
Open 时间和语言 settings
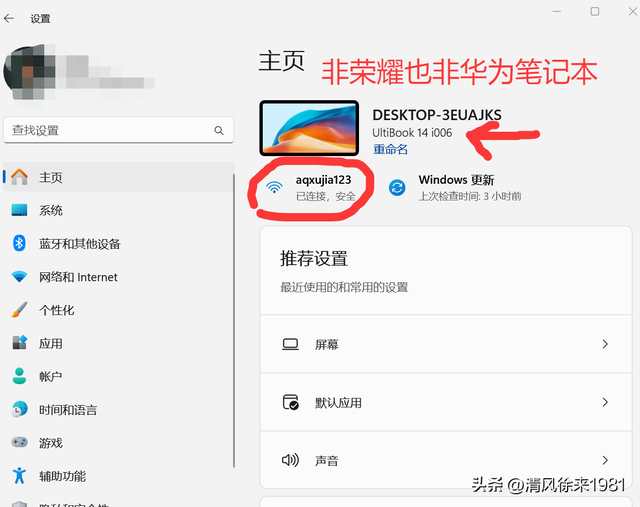click(x=118, y=409)
